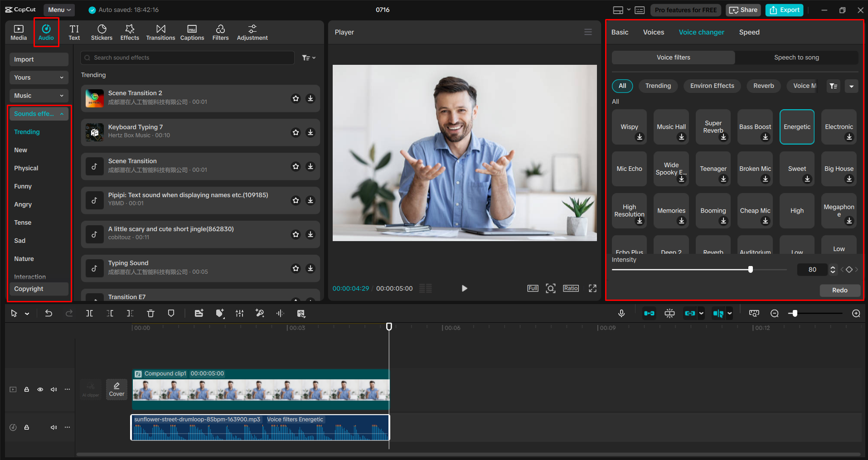868x460 pixels.
Task: Select the record voiceover microphone icon
Action: coord(621,313)
